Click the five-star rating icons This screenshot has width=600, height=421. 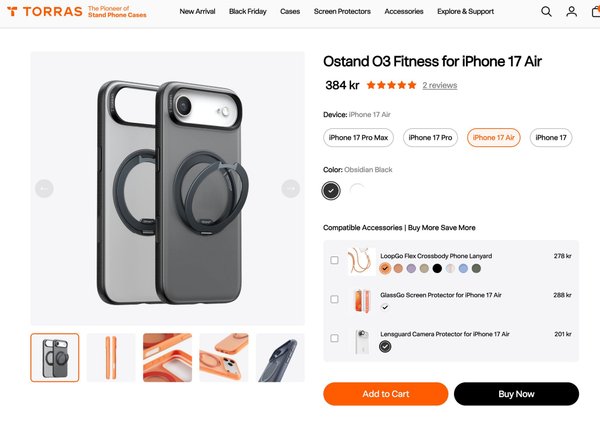pos(384,86)
